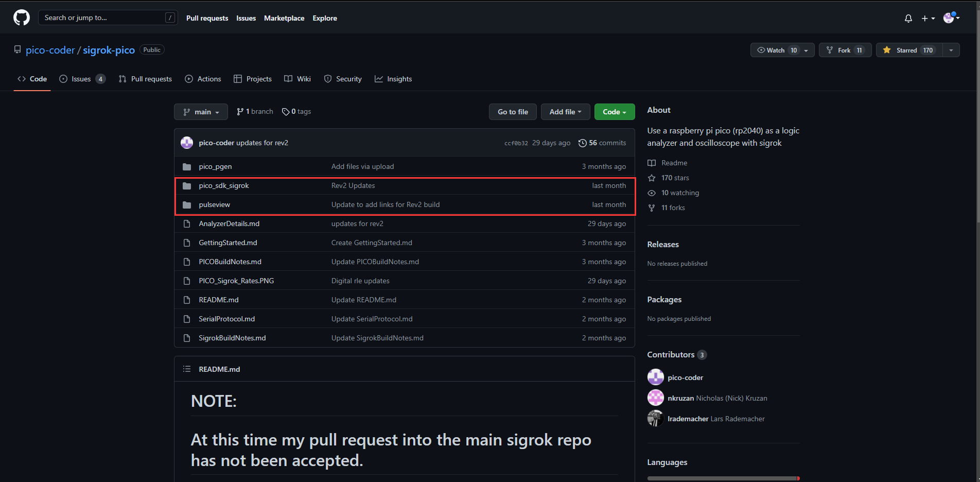Click the star icon next to 170 stars
980x482 pixels.
[x=652, y=178]
